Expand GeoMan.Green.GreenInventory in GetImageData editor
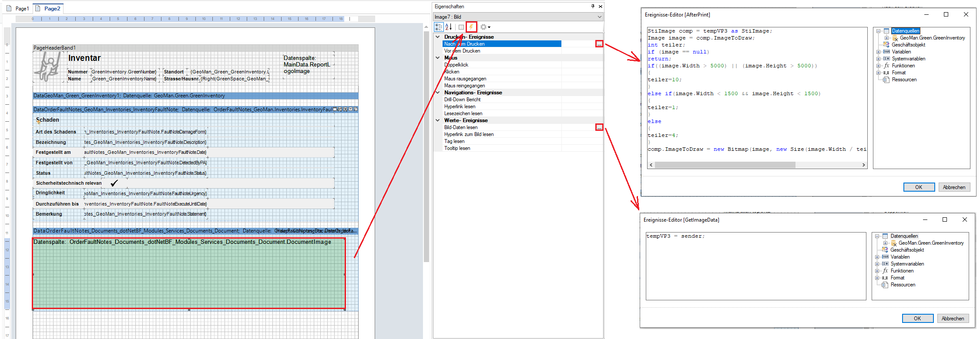The width and height of the screenshot is (980, 339). (x=885, y=243)
